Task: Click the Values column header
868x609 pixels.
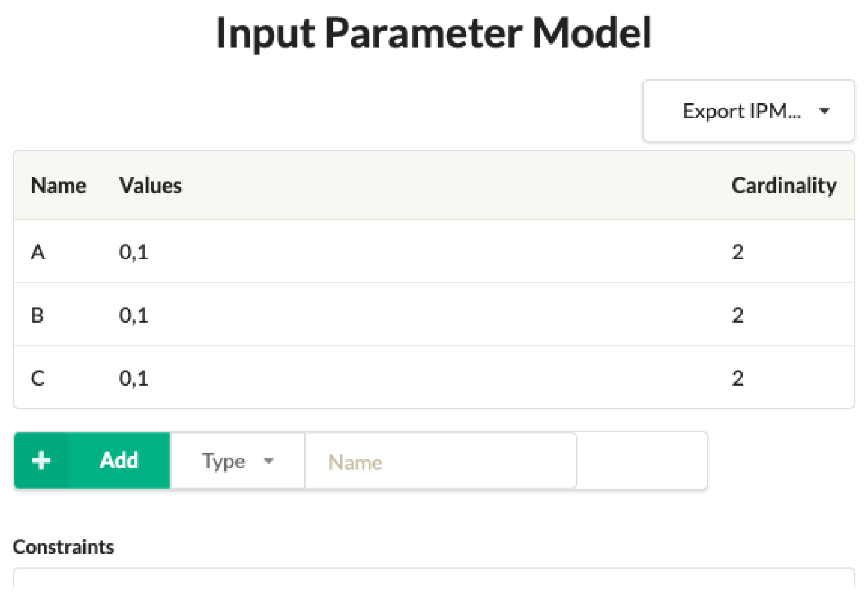Action: point(151,186)
